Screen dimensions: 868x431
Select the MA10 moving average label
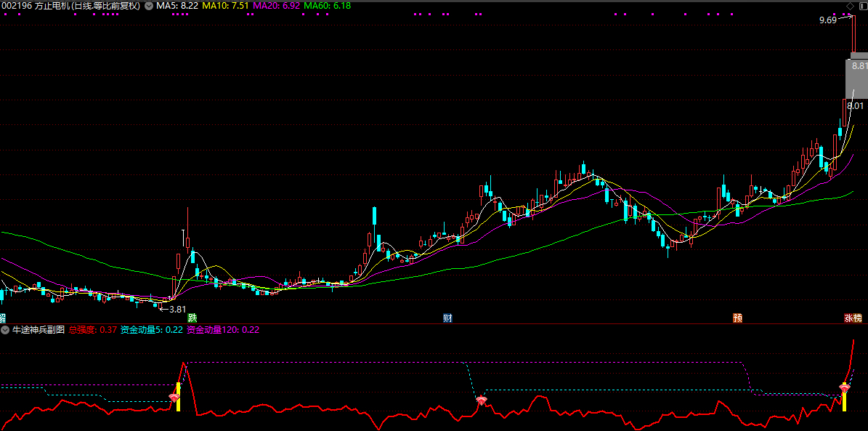(x=225, y=6)
